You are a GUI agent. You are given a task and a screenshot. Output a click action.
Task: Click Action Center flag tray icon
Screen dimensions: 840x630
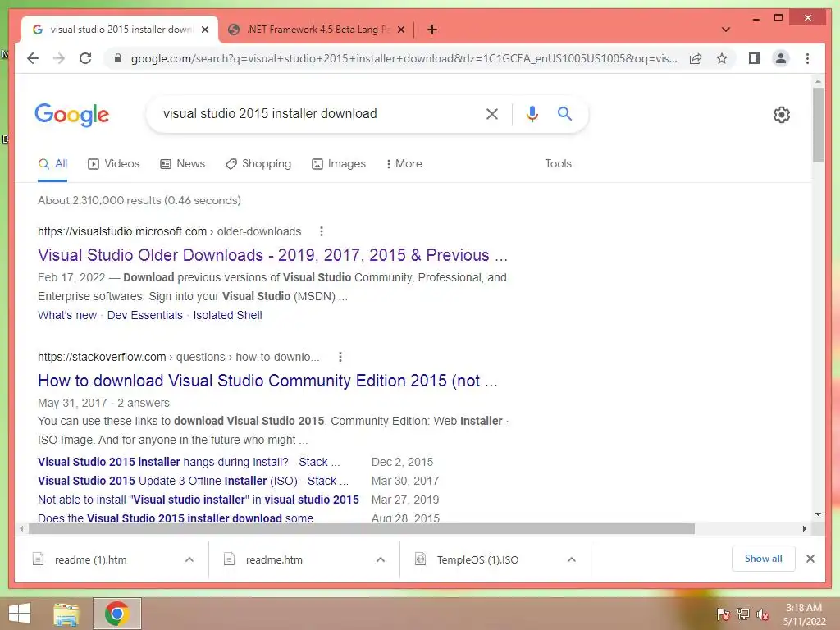[x=724, y=614]
